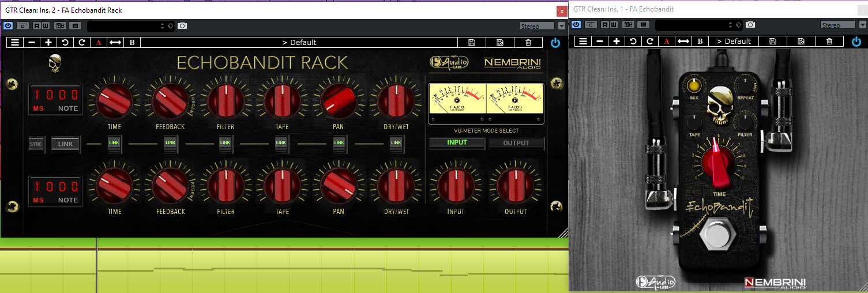
Task: Select slot A in Echobandit Rack
Action: click(99, 42)
